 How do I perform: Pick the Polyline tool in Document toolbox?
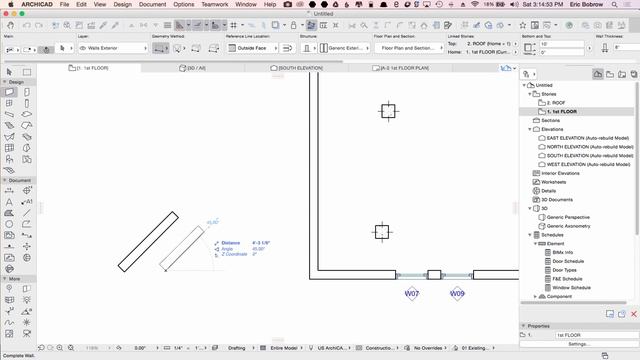pyautogui.click(x=27, y=224)
